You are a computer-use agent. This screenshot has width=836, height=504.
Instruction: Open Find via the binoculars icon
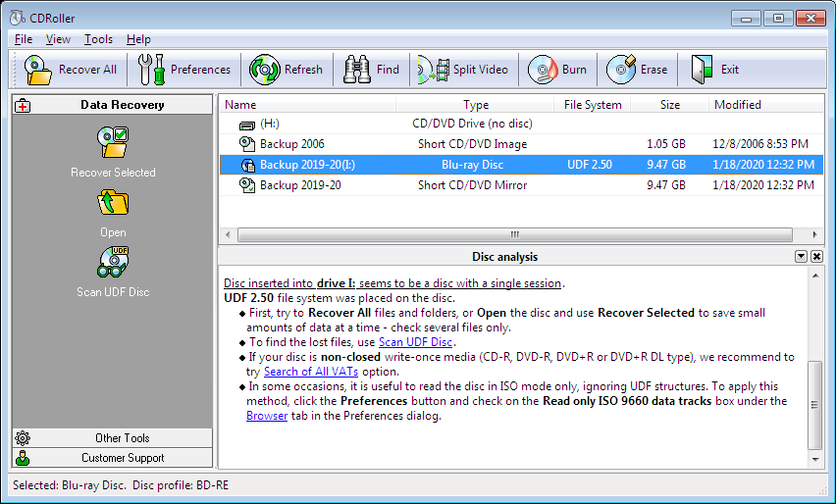357,70
